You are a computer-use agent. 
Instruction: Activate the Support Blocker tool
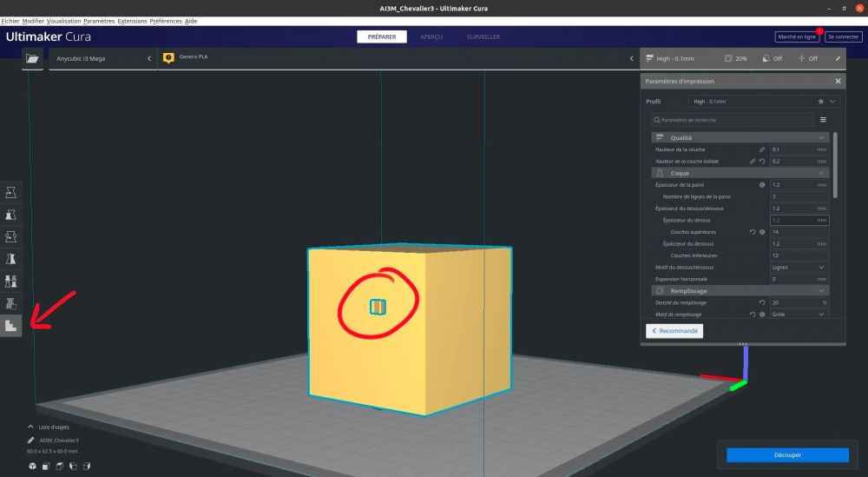click(10, 303)
